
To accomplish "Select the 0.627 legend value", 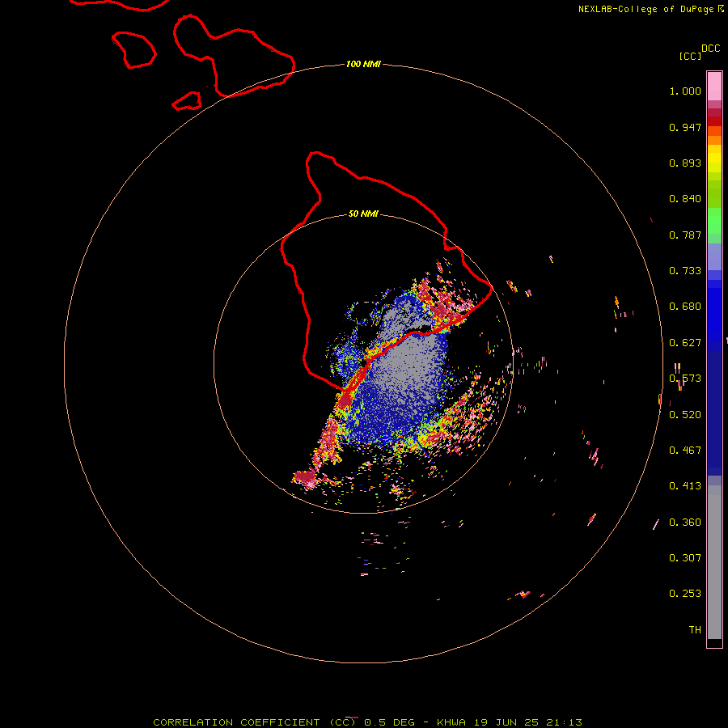I will tap(685, 343).
